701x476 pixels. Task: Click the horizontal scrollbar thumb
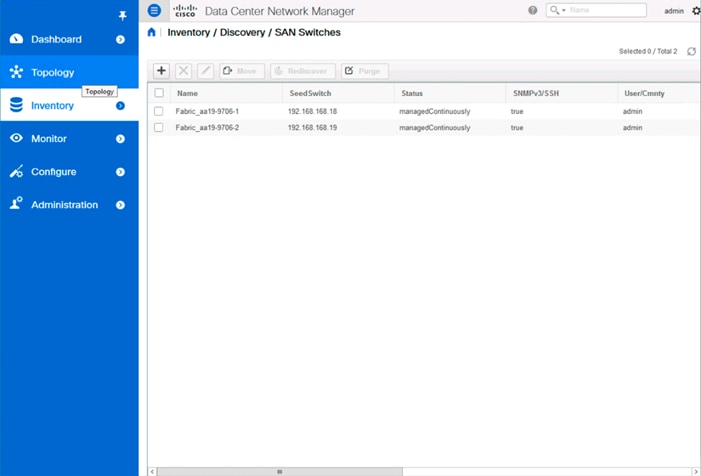click(280, 472)
